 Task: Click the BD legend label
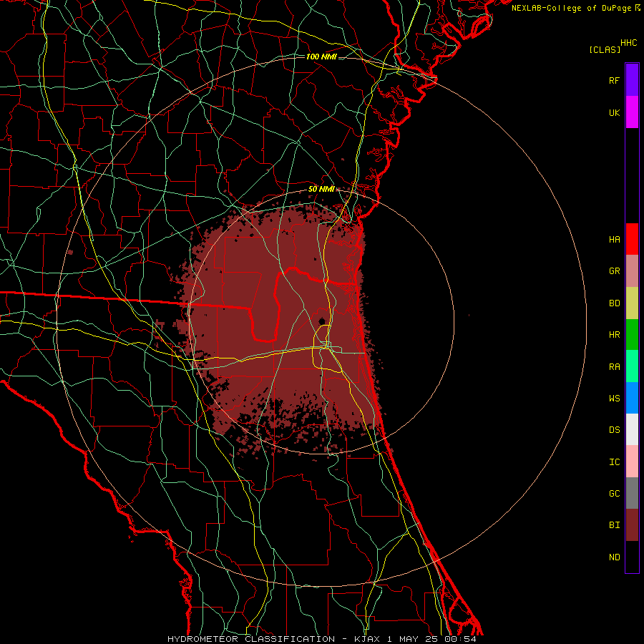[615, 303]
